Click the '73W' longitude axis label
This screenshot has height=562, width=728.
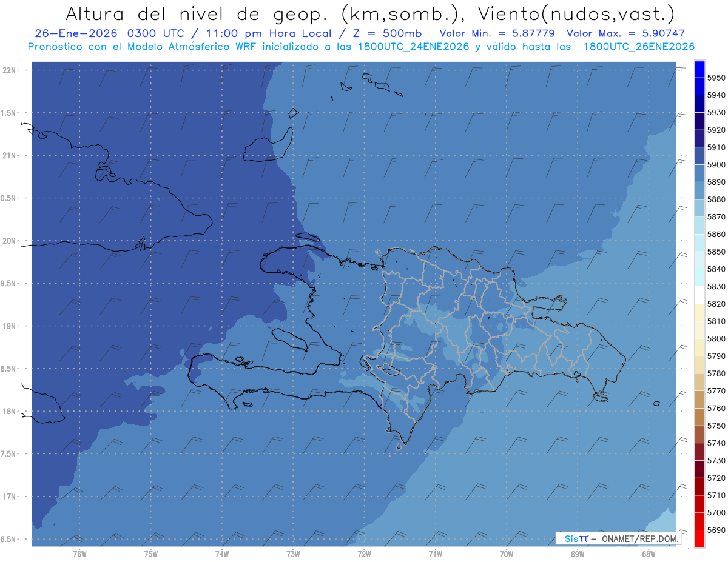[x=293, y=554]
